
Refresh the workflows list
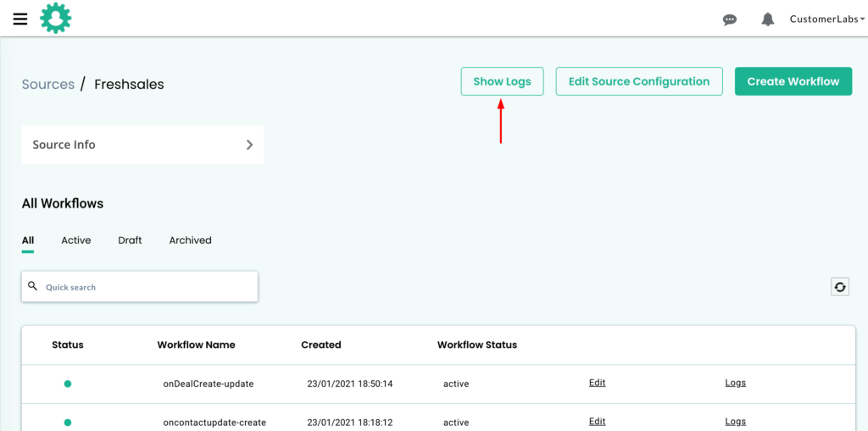pos(840,286)
